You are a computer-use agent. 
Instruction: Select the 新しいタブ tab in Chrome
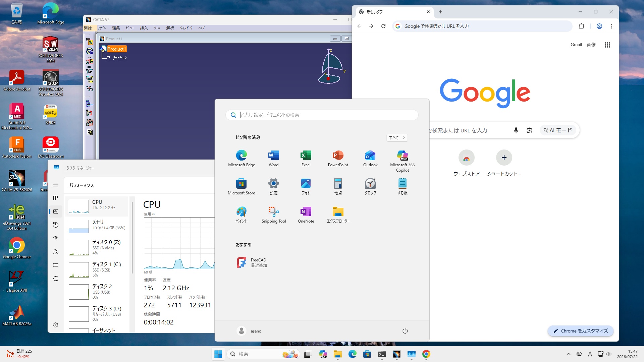click(394, 12)
